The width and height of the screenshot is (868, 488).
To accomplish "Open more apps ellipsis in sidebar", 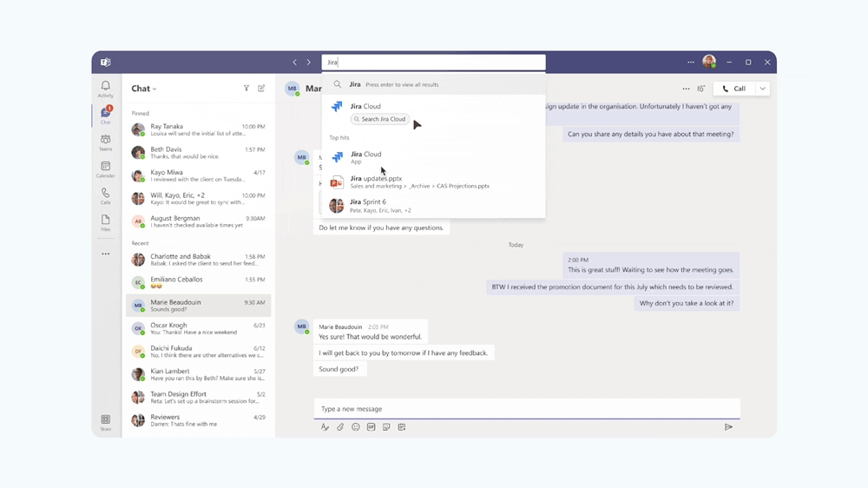I will 105,254.
